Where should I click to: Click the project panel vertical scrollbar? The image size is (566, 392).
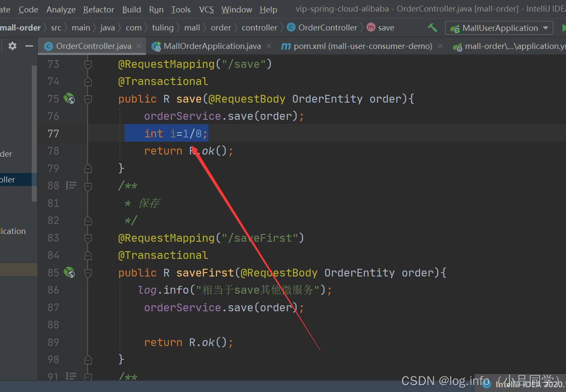34,133
